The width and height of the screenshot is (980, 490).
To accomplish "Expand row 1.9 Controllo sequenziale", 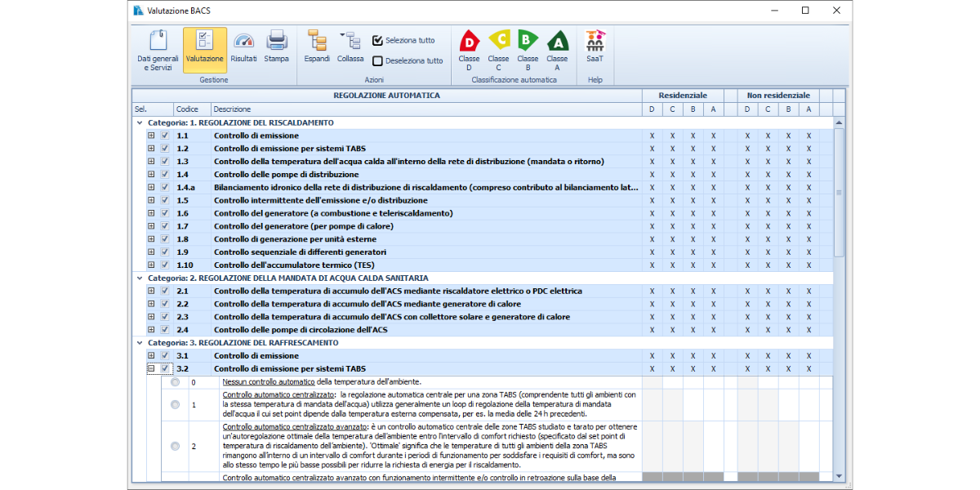I will tap(151, 252).
